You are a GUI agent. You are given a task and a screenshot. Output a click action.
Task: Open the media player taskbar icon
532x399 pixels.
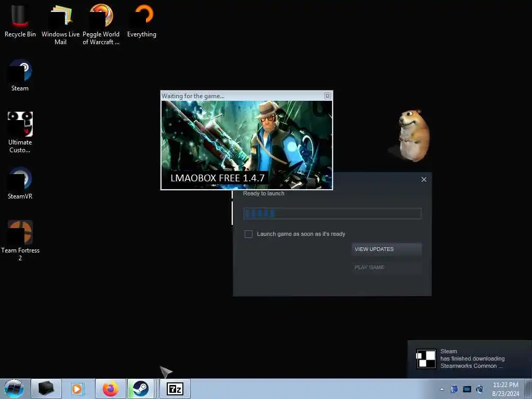77,389
